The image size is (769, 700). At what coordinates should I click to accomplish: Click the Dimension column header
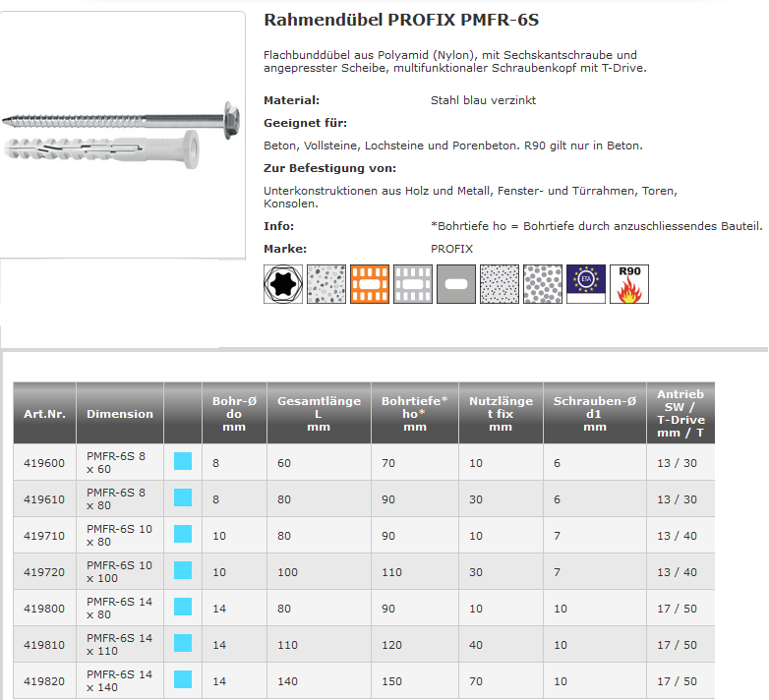pyautogui.click(x=120, y=414)
